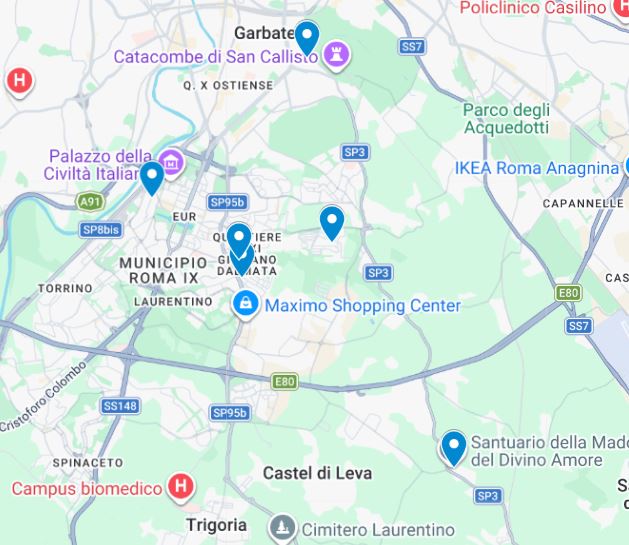Screen dimensions: 629x545
Task: Open the Cimitero Laurentino cemetery icon
Action: [282, 528]
